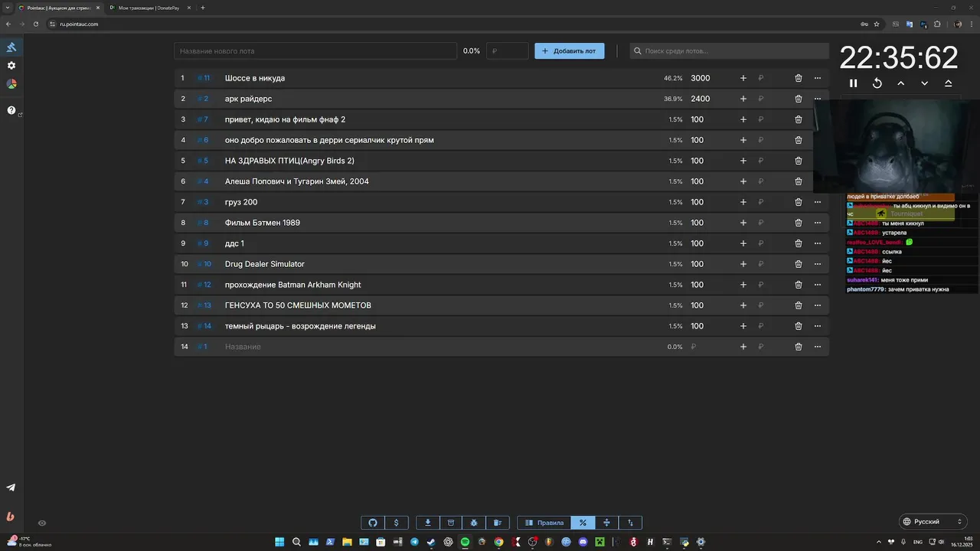
Task: Add amount plus for Шоссе в никуда
Action: point(743,78)
